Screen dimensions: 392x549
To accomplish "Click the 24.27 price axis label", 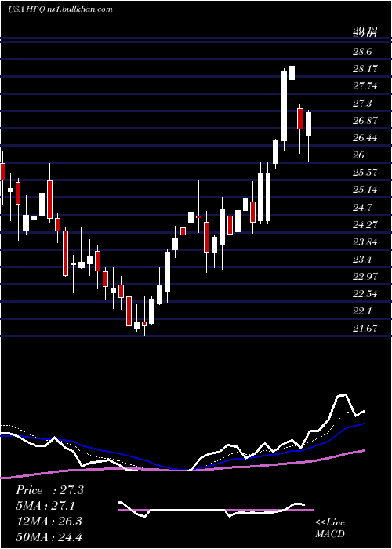I will pyautogui.click(x=365, y=224).
